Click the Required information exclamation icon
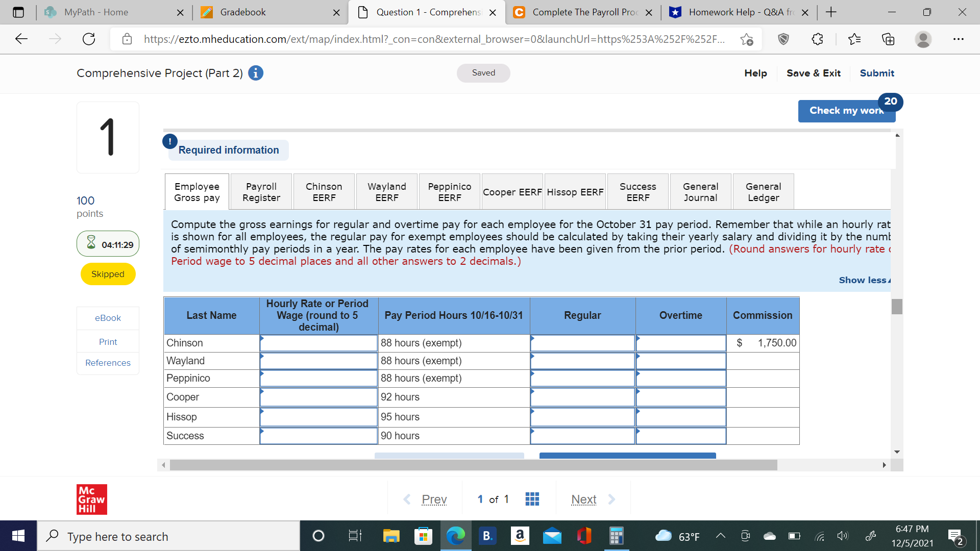The image size is (980, 551). click(x=169, y=141)
